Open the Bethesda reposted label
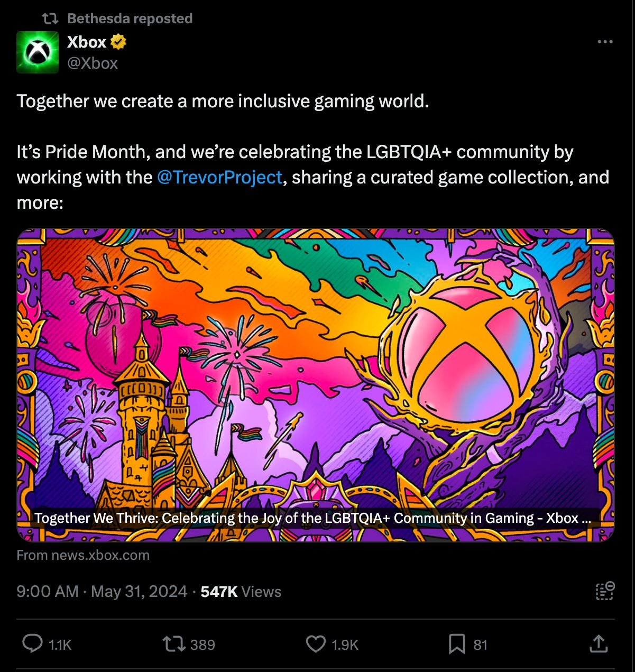 (x=130, y=19)
